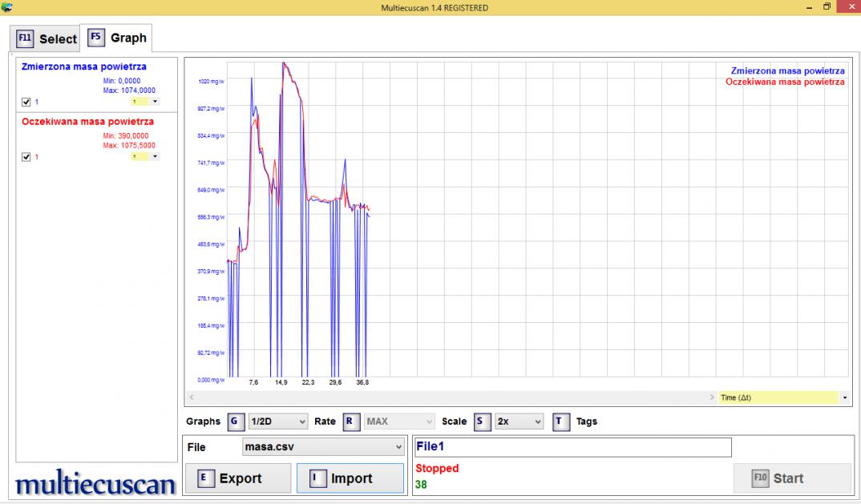861x504 pixels.
Task: Click the F5 key icon
Action: tap(95, 38)
